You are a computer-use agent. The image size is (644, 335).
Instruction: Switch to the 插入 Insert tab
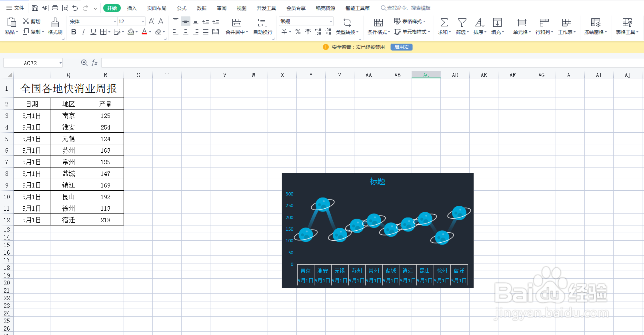coord(132,8)
